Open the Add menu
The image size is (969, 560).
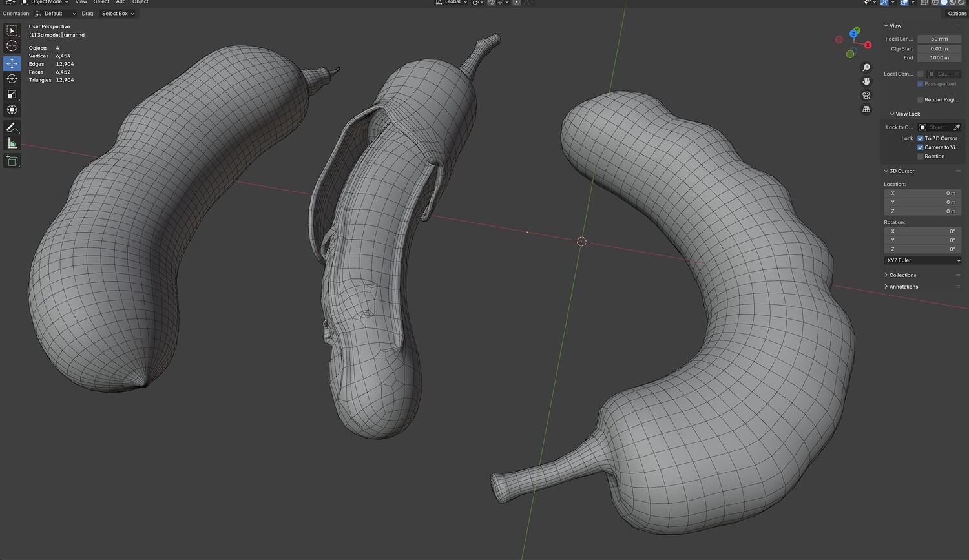pos(121,3)
